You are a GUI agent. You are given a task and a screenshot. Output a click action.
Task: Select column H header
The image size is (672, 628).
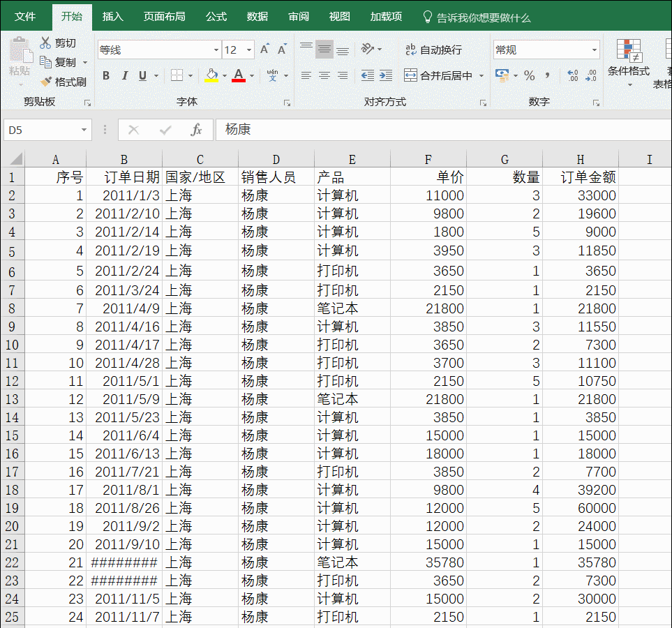point(581,159)
